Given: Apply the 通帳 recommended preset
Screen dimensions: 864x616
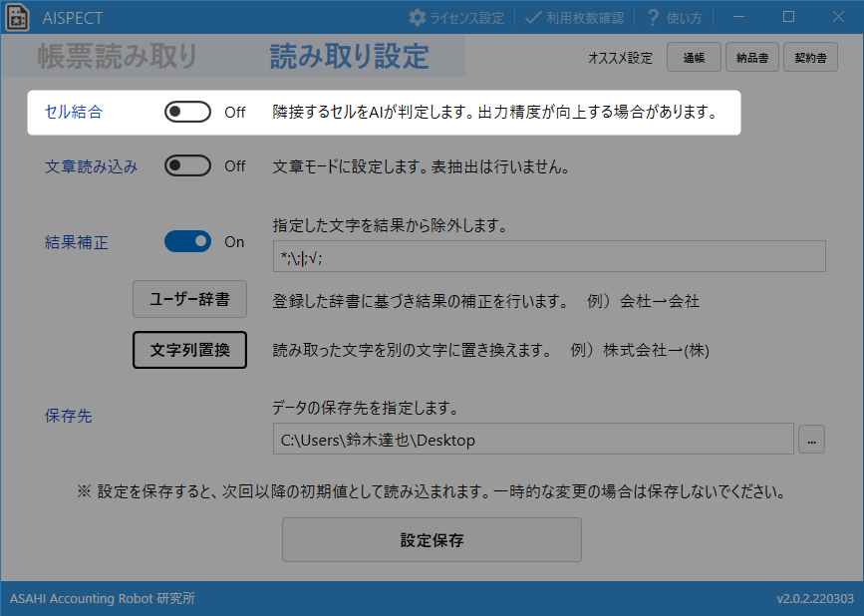Looking at the screenshot, I should (x=694, y=58).
